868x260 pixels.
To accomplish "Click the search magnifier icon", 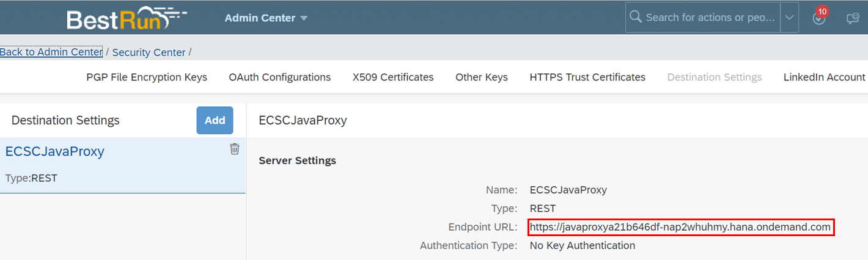I will (636, 16).
